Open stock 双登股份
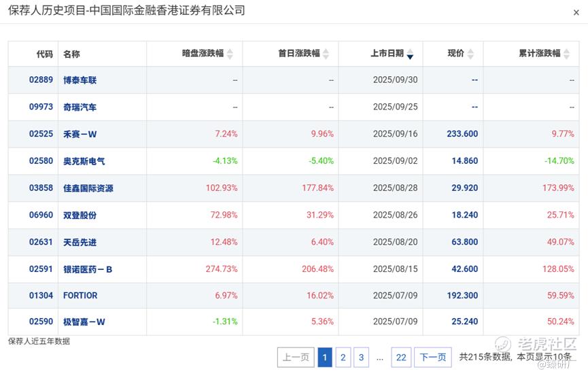The height and width of the screenshot is (378, 588). tap(80, 216)
